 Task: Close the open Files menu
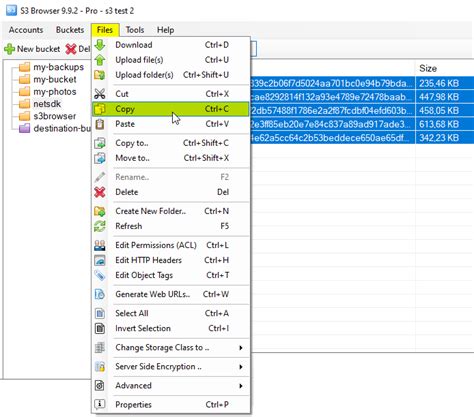coord(105,30)
